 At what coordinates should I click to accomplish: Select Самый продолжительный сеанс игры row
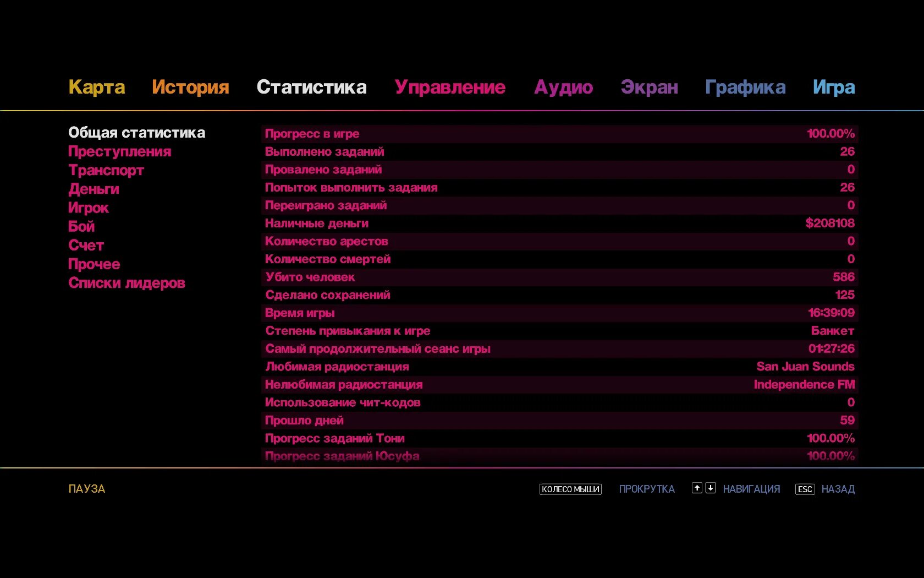[560, 348]
